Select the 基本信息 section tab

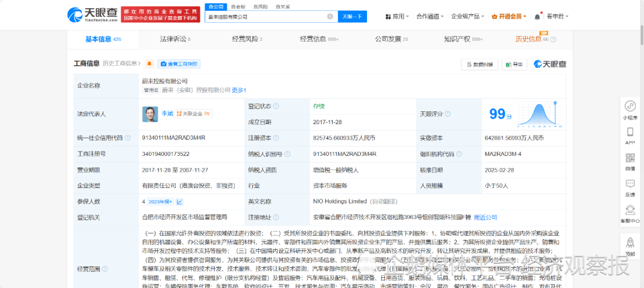point(103,39)
